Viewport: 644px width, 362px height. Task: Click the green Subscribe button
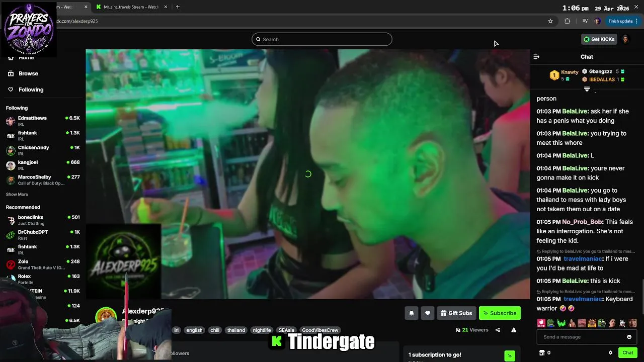pyautogui.click(x=500, y=313)
